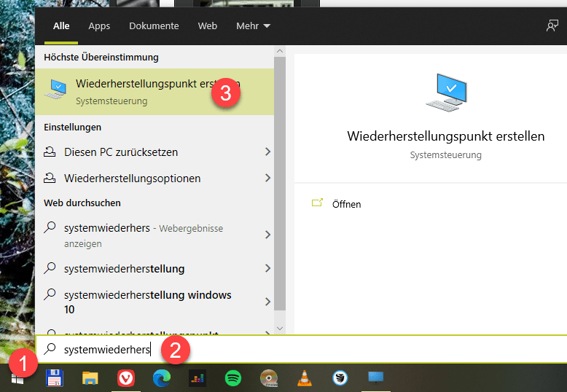
Task: Open the blue tornado icon app in taskbar
Action: [340, 378]
